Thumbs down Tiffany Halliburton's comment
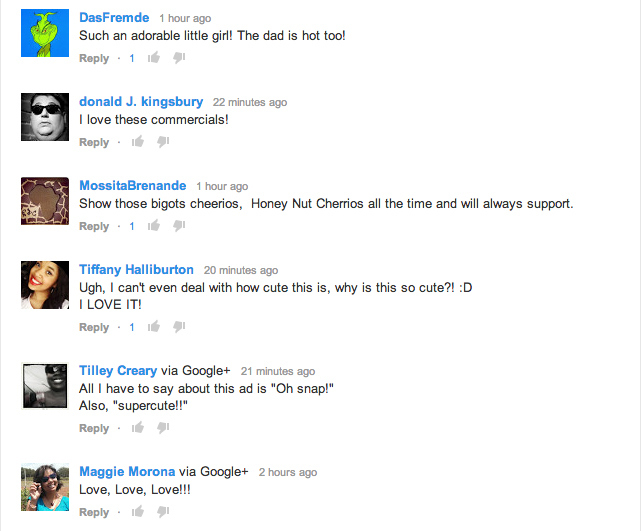Screen dimensions: 641x531 point(179,326)
